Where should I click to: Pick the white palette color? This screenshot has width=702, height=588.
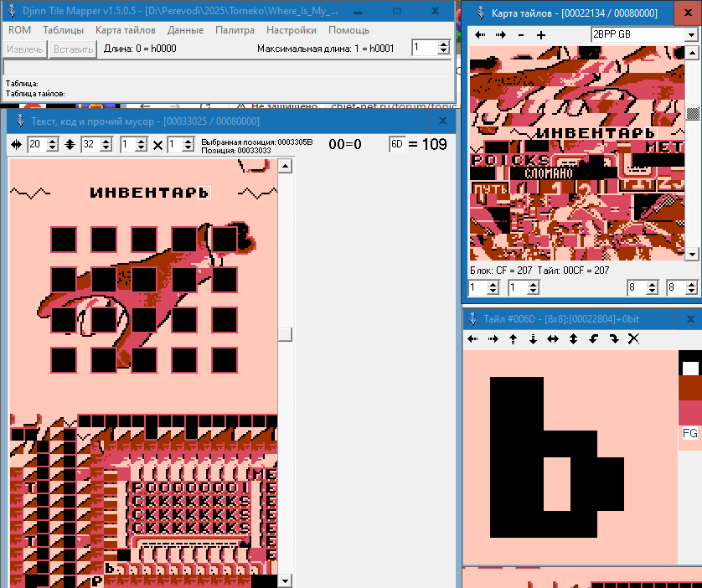tap(690, 369)
